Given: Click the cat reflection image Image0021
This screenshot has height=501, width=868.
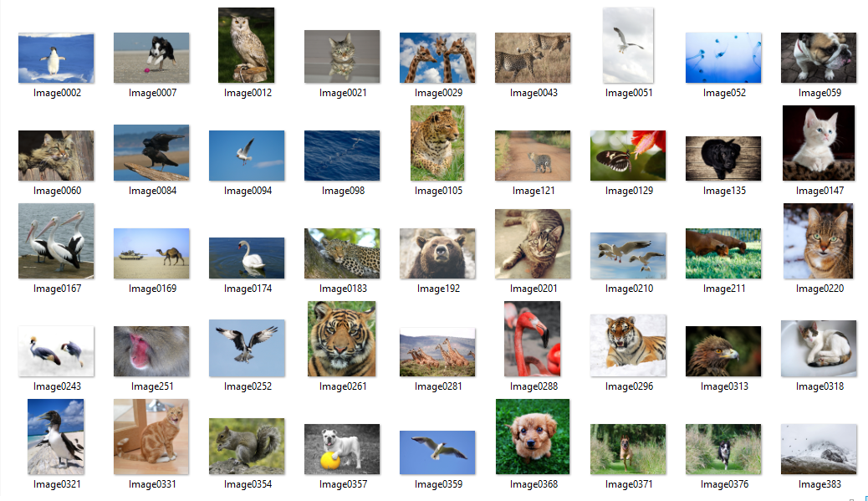Looking at the screenshot, I should (342, 57).
